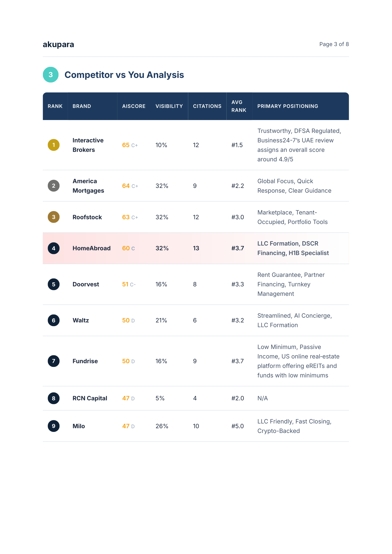This screenshot has width=392, height=554.
Task: Click the CITATIONS column header
Action: tap(207, 106)
